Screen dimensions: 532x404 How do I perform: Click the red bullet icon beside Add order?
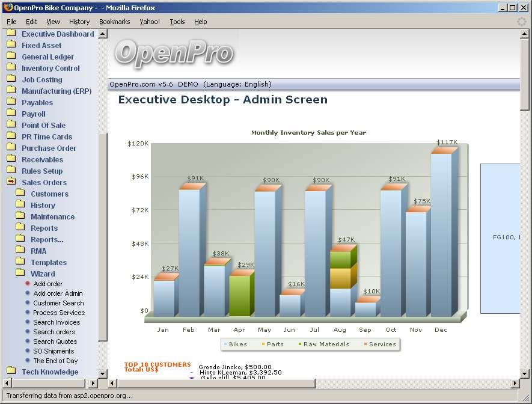click(x=28, y=284)
